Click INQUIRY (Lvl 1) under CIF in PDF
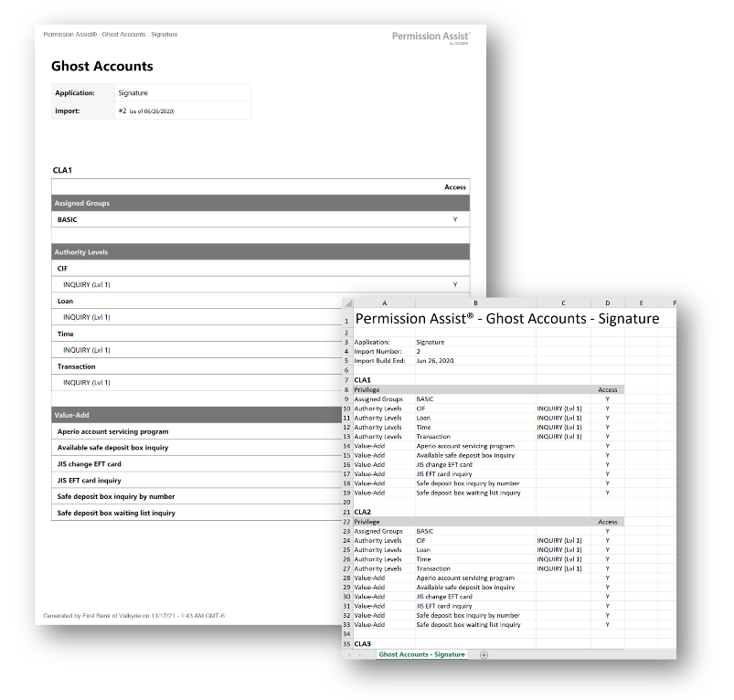 coord(87,284)
